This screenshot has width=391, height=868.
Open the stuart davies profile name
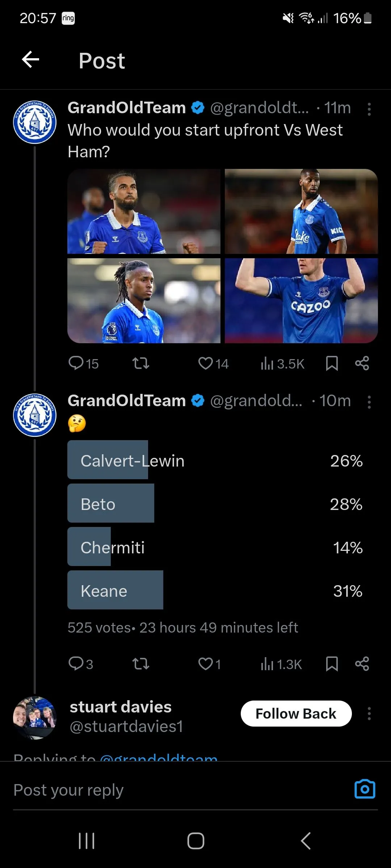tap(121, 707)
